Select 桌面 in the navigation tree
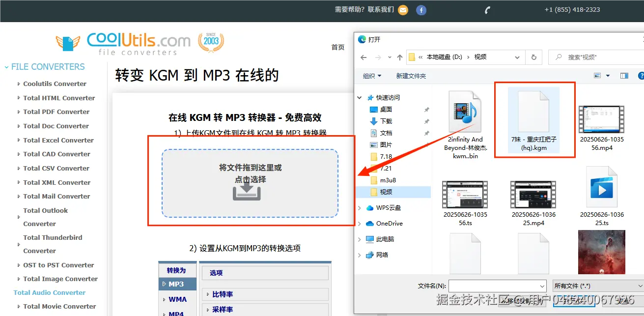Screen dimensions: 644x316 click(x=386, y=109)
